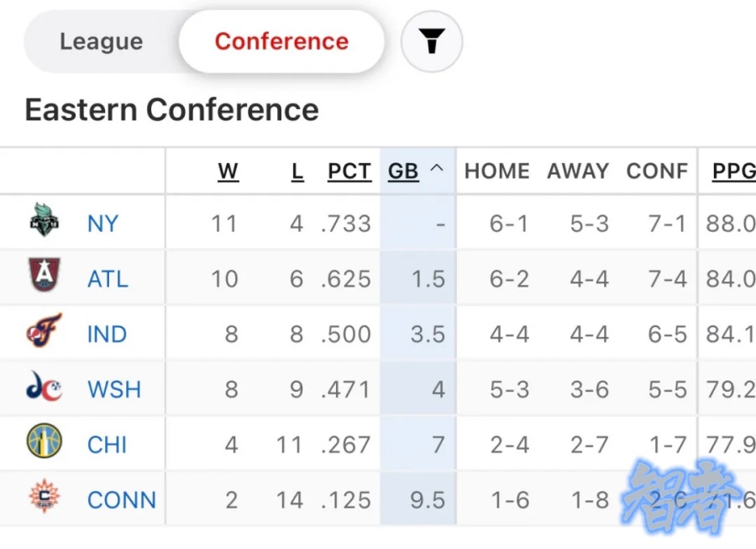The height and width of the screenshot is (549, 756).
Task: Sort standings by L column
Action: [297, 171]
